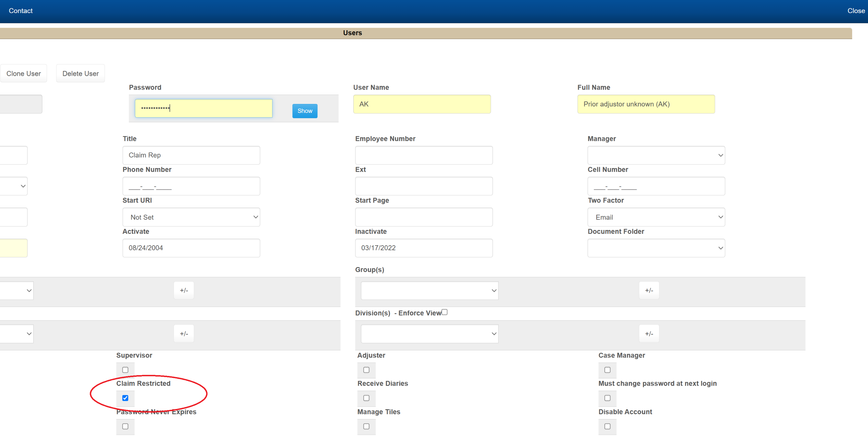The width and height of the screenshot is (868, 436).
Task: Click into the Employee Number field
Action: point(423,155)
